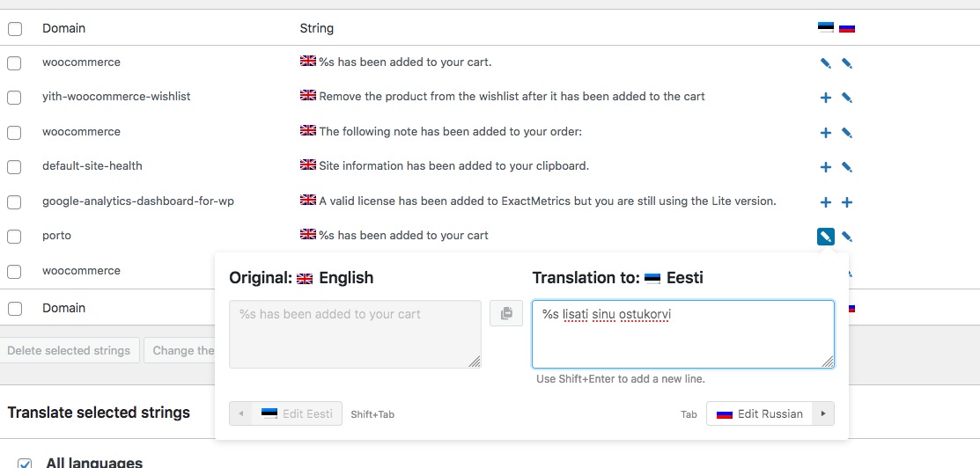Click 'Remove the product from the wishlist' string
This screenshot has width=980, height=468.
click(x=512, y=96)
